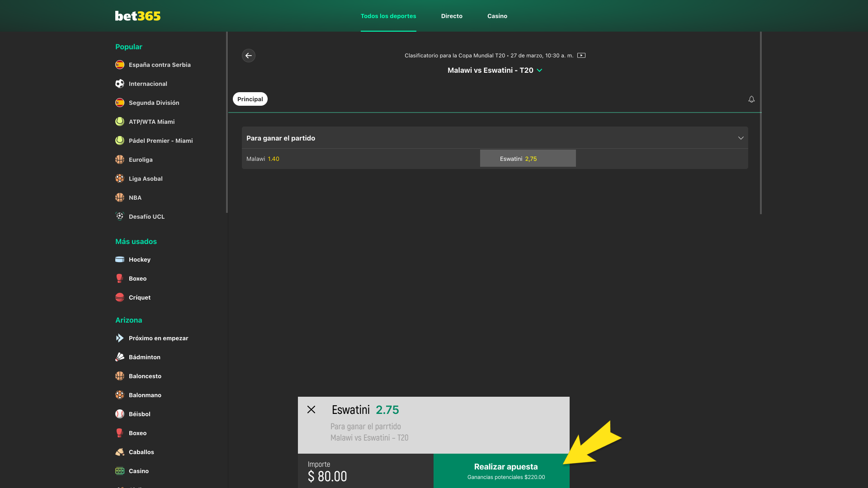Open the notifications bell icon
Screen dimensions: 868x488
tap(751, 99)
